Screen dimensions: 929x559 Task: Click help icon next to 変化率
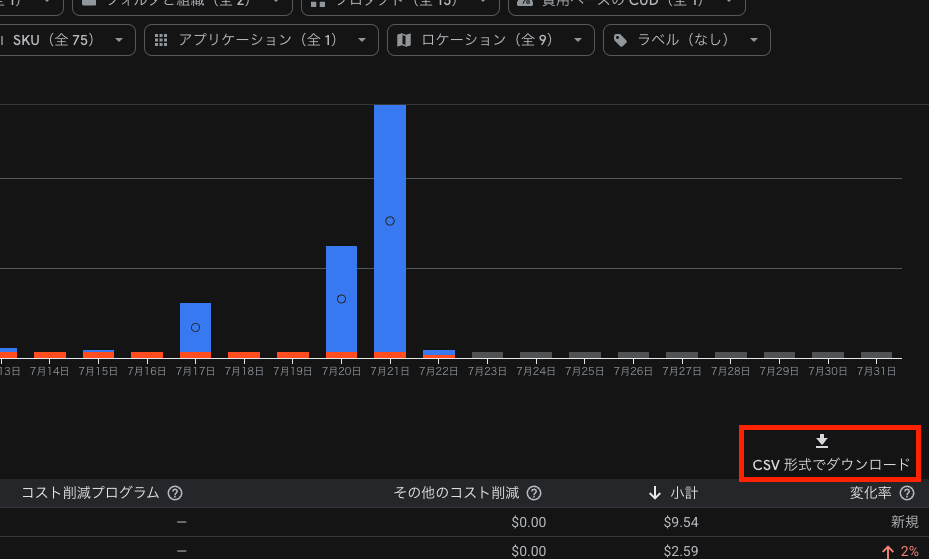907,493
